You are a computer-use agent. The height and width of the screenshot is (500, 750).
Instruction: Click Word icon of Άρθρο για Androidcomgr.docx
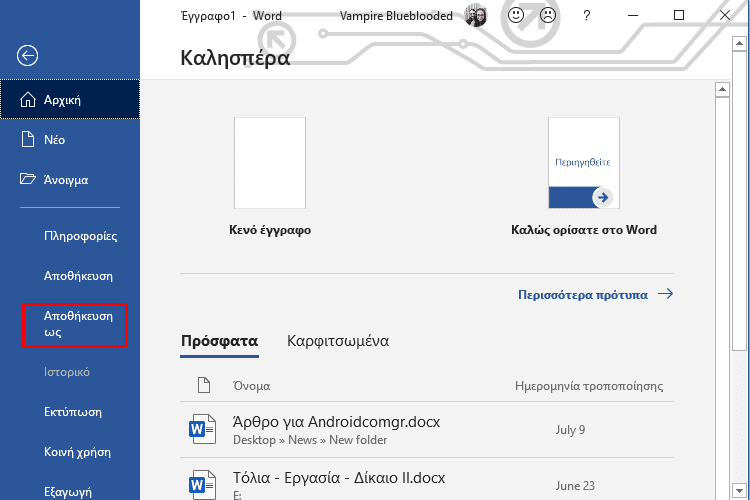click(x=202, y=429)
